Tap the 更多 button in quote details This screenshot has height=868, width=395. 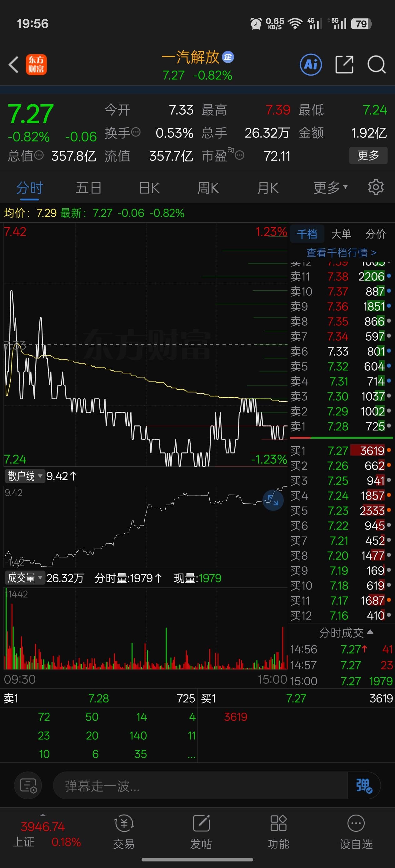point(368,155)
